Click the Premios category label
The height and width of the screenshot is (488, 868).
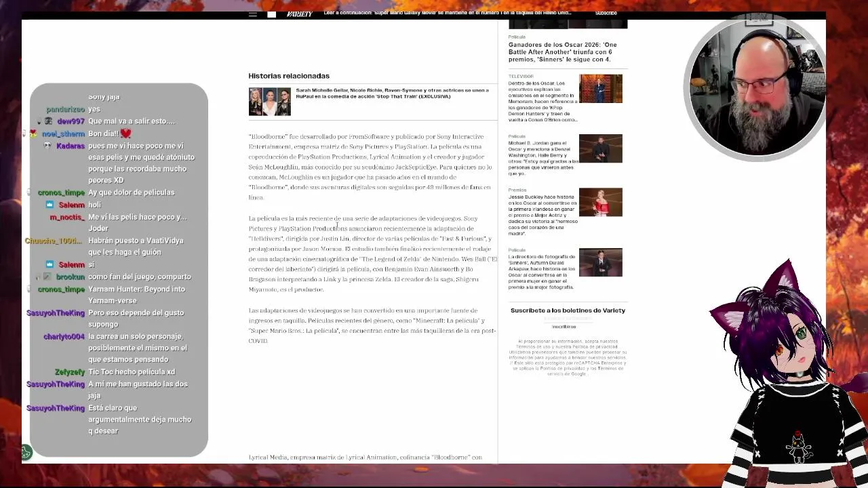tap(517, 190)
